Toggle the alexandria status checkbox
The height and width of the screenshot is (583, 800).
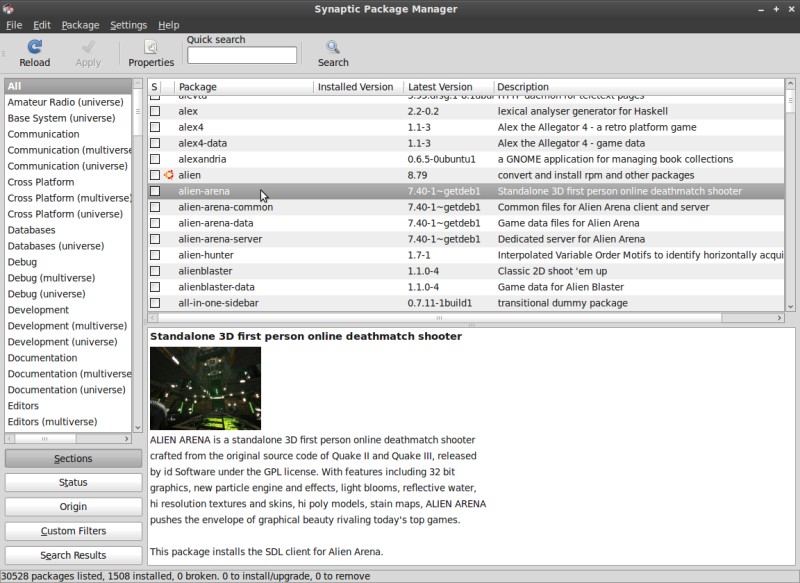click(x=155, y=159)
